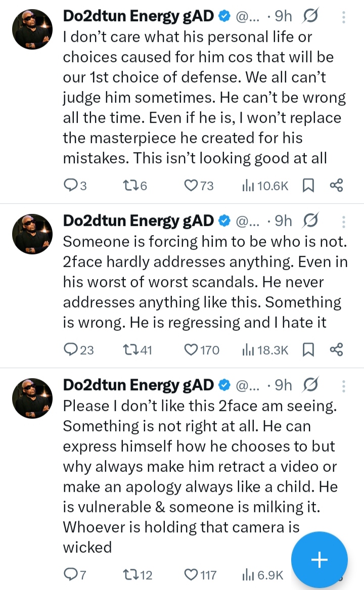Viewport: 364px width, 590px height.
Task: Open more options on the third tweet
Action: [344, 386]
